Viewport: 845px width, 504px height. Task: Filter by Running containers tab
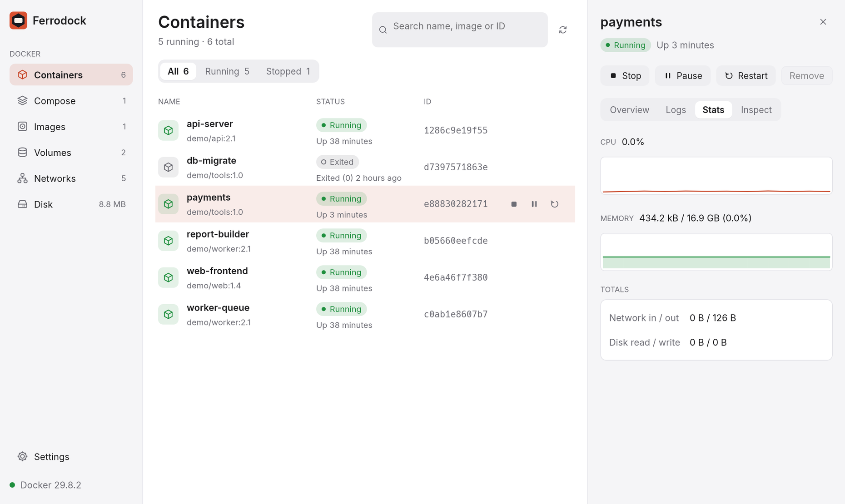coord(227,71)
